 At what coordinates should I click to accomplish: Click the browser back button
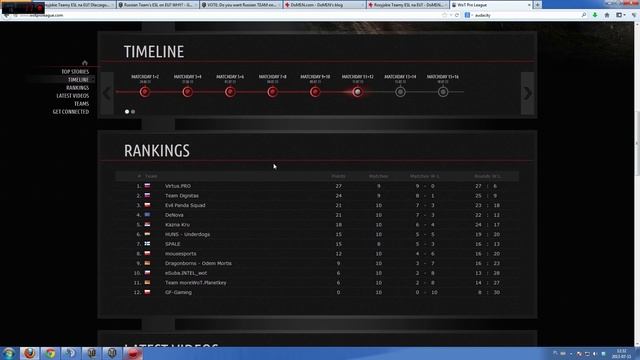pyautogui.click(x=6, y=15)
